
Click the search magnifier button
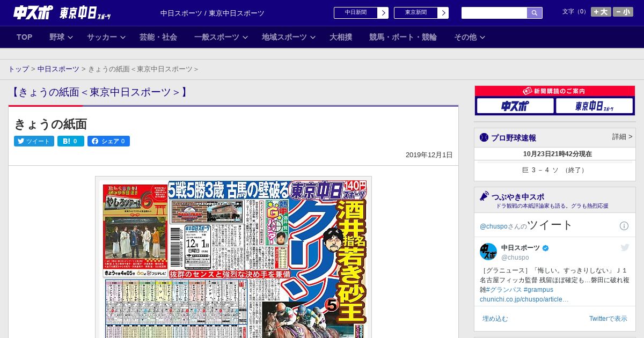pyautogui.click(x=535, y=13)
